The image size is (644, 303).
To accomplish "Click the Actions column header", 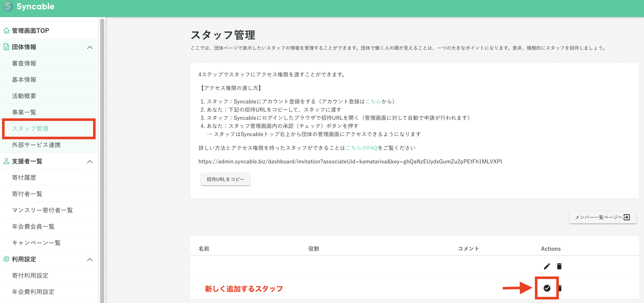I will pos(551,249).
